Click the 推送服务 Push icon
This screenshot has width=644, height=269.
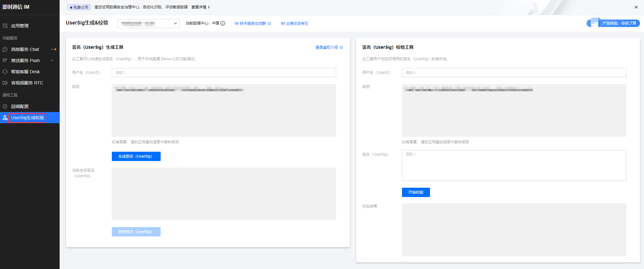[x=5, y=61]
